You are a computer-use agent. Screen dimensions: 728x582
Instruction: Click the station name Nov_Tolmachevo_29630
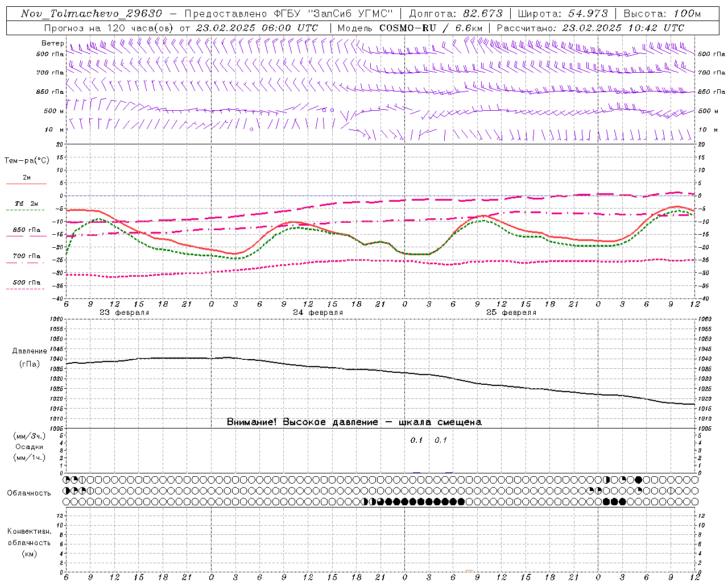tap(91, 14)
